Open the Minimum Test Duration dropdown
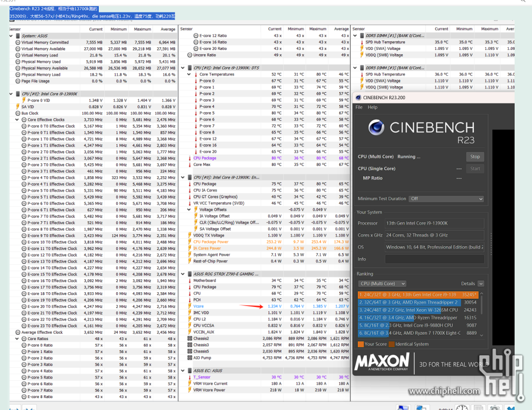This screenshot has height=410, width=532. [446, 199]
